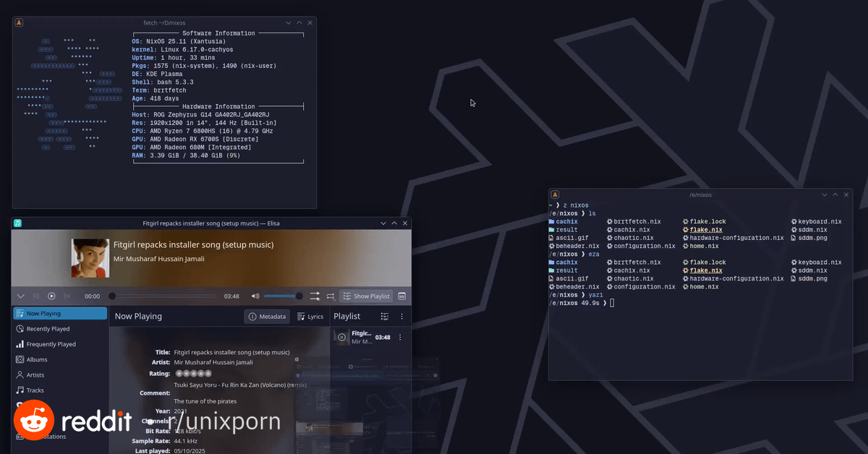Open Frequently Played view
Screen dimensions: 868x454
51,344
